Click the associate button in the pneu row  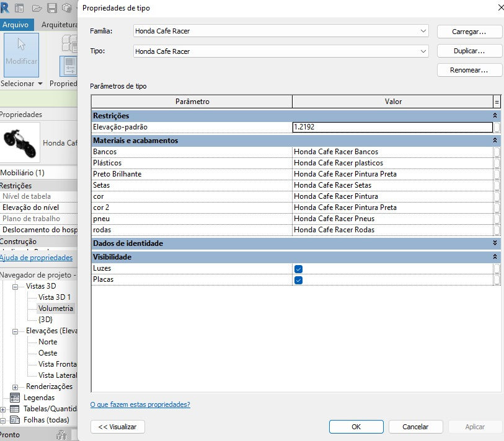coord(497,219)
